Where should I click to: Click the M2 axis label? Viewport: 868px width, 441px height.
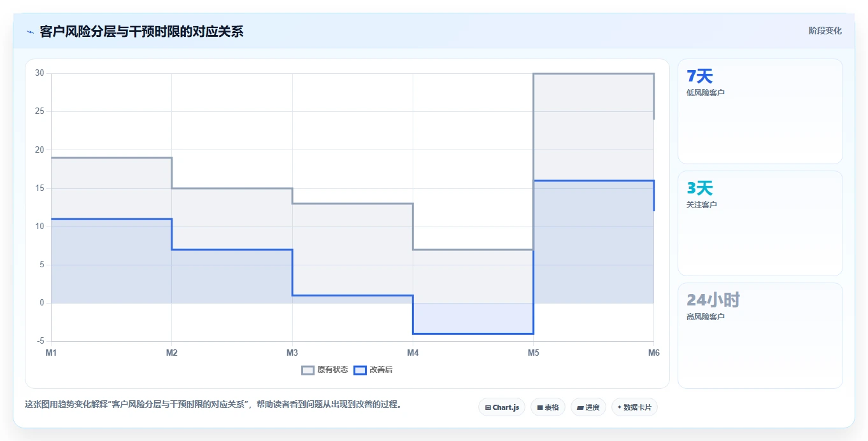[x=171, y=353]
